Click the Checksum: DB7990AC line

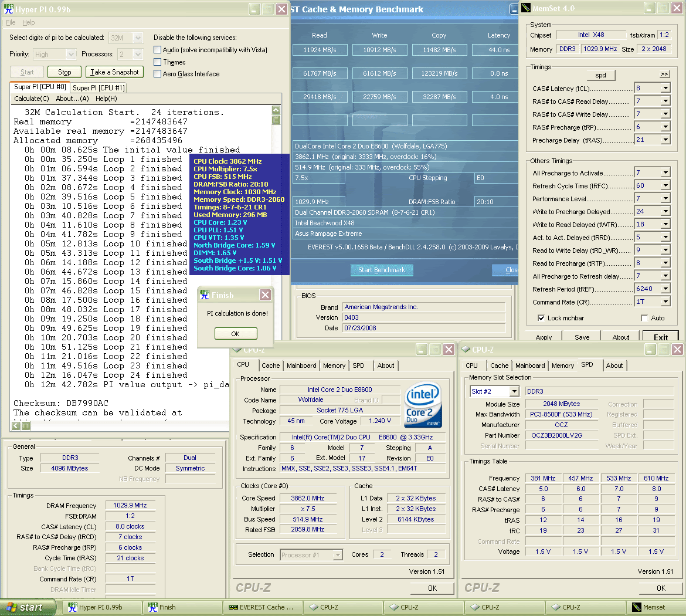[61, 403]
